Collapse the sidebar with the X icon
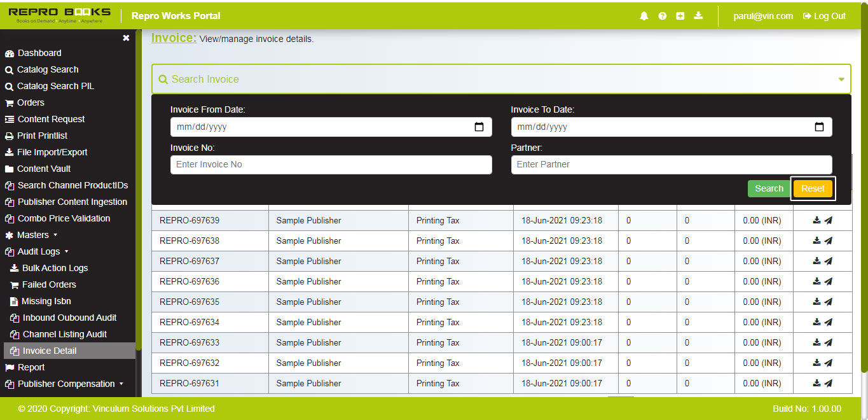Viewport: 868px width, 420px height. pyautogui.click(x=126, y=38)
